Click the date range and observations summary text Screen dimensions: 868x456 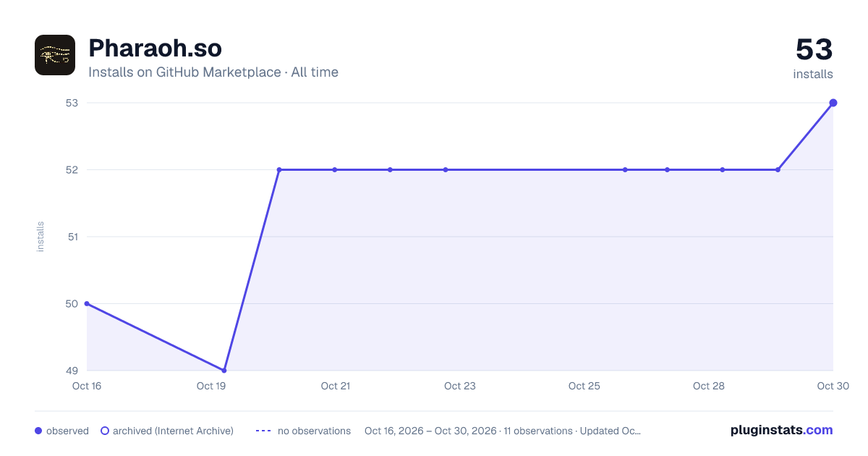pyautogui.click(x=503, y=431)
